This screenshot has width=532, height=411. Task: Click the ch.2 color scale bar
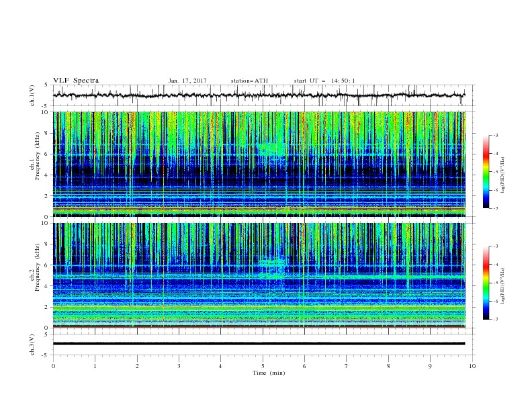pos(486,283)
